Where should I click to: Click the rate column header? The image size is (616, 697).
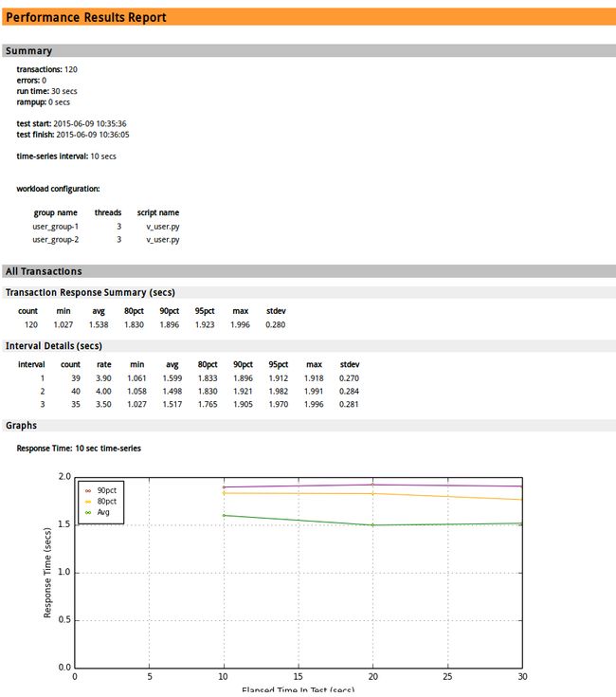[104, 364]
